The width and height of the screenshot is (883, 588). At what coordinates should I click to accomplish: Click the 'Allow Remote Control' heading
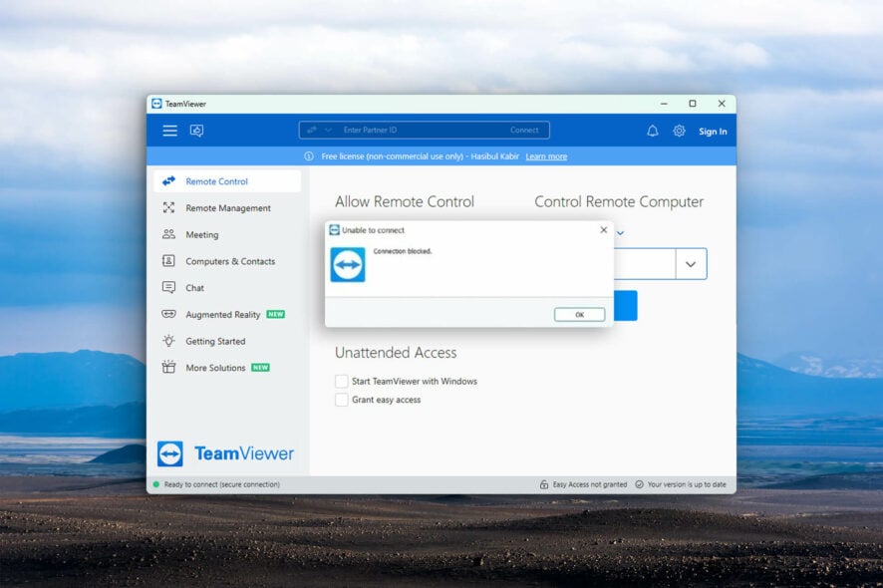coord(405,201)
